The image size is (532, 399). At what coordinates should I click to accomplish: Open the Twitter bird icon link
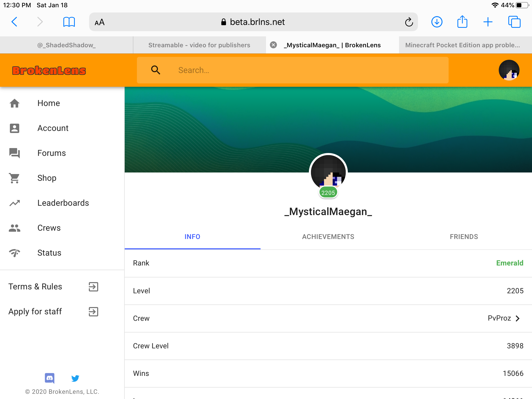[75, 378]
